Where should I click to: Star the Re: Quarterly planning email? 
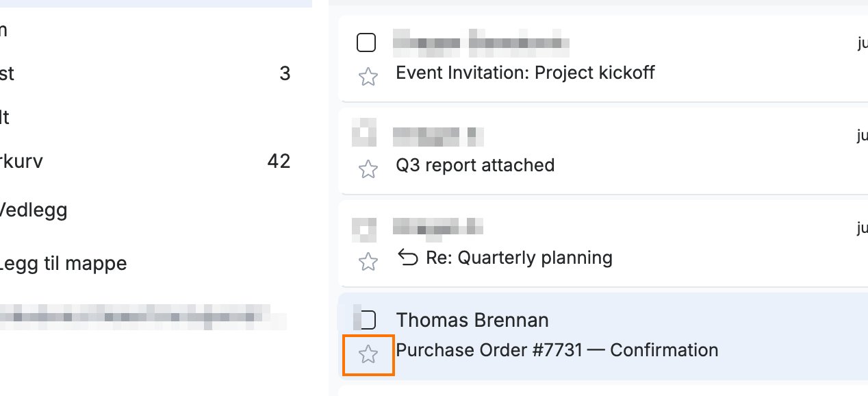tap(368, 261)
